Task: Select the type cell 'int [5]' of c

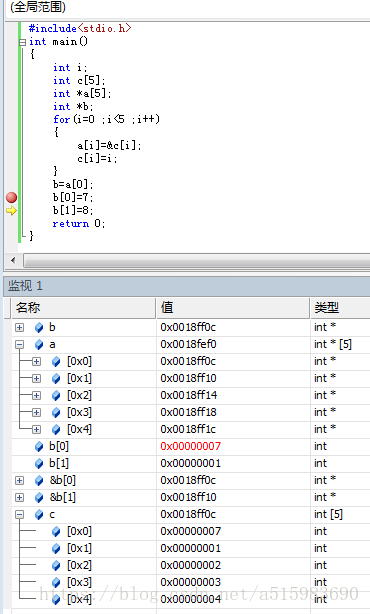Action: (x=328, y=515)
